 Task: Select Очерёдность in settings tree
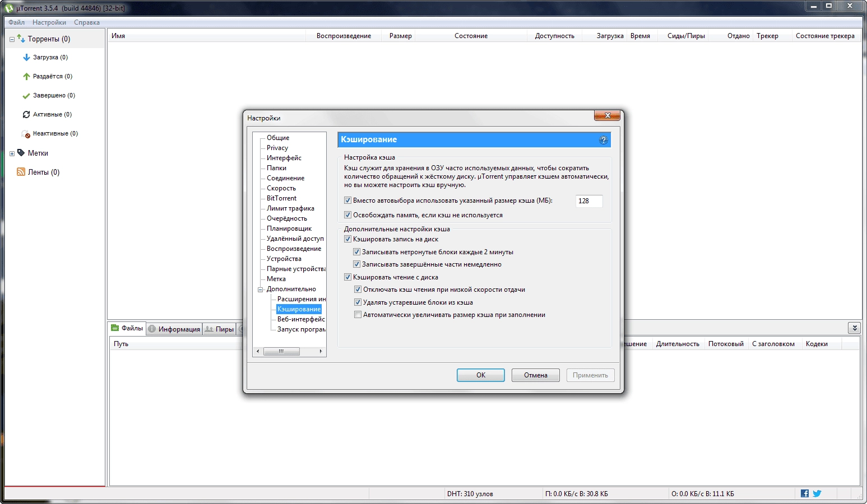(x=287, y=218)
